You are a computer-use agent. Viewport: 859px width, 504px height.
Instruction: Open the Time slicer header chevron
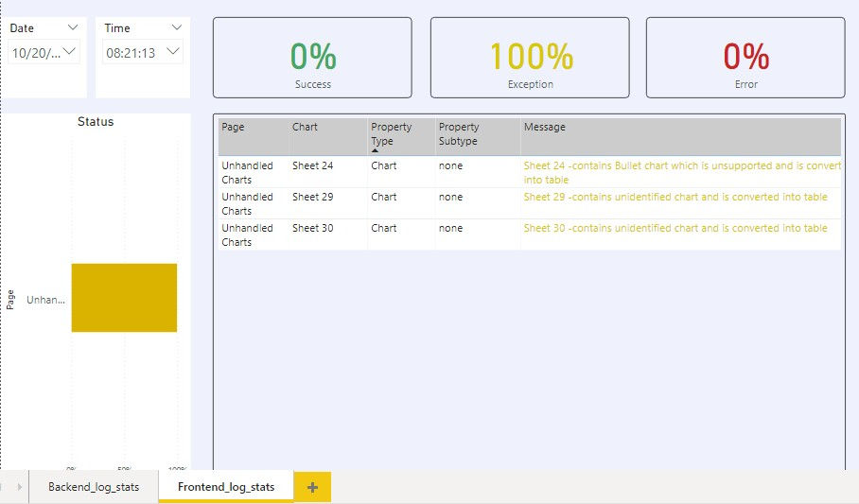176,28
